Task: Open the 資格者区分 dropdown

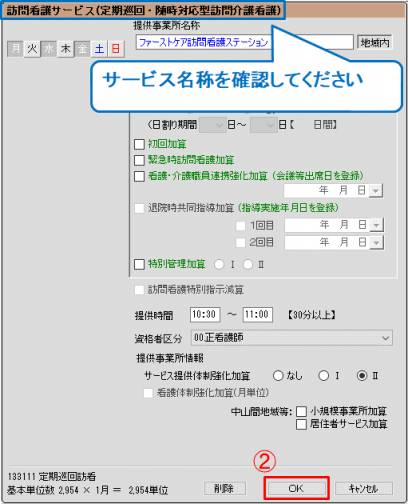Action: coord(292,338)
